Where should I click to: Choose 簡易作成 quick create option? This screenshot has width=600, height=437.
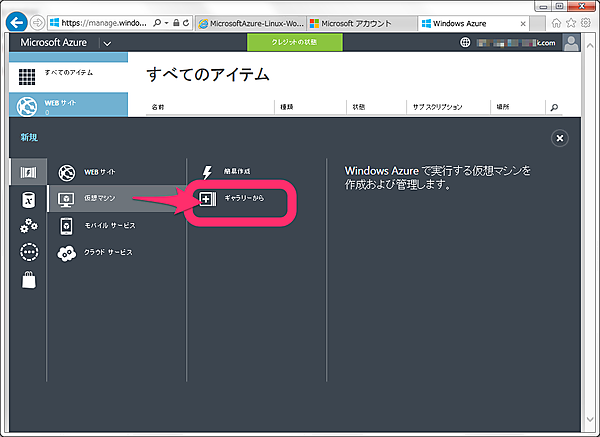click(x=230, y=172)
